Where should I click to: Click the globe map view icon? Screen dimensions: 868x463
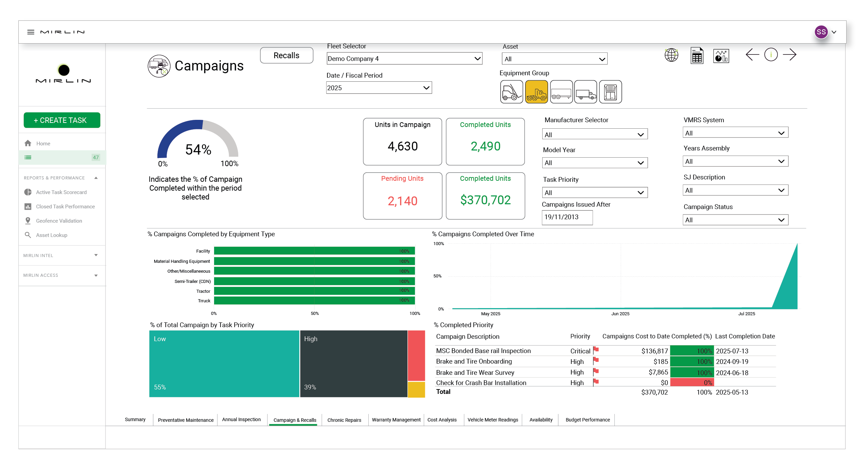click(x=671, y=55)
